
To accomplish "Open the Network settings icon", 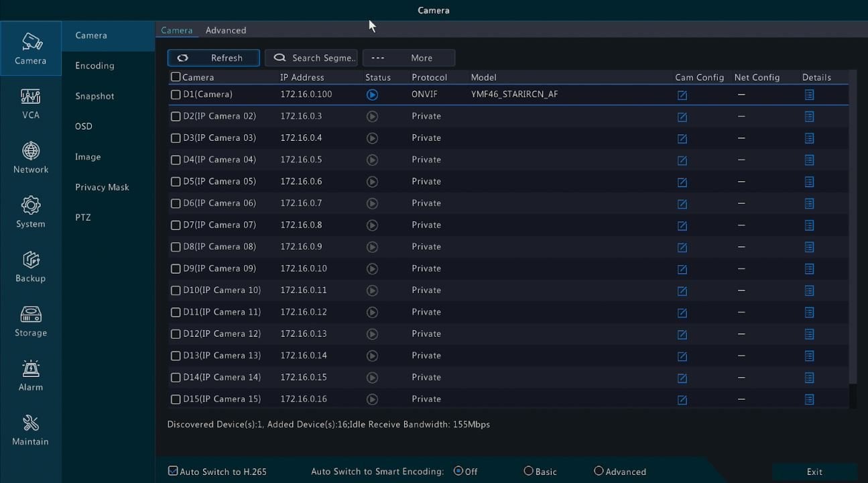I will click(30, 158).
